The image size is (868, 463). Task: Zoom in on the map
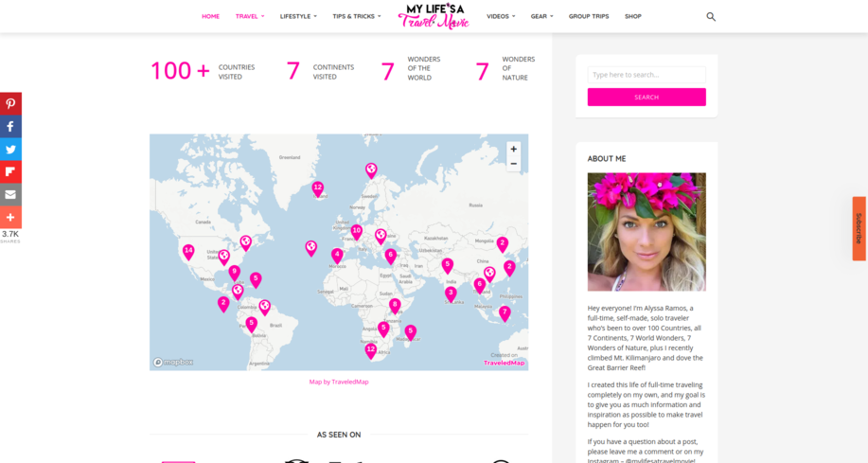pyautogui.click(x=514, y=149)
